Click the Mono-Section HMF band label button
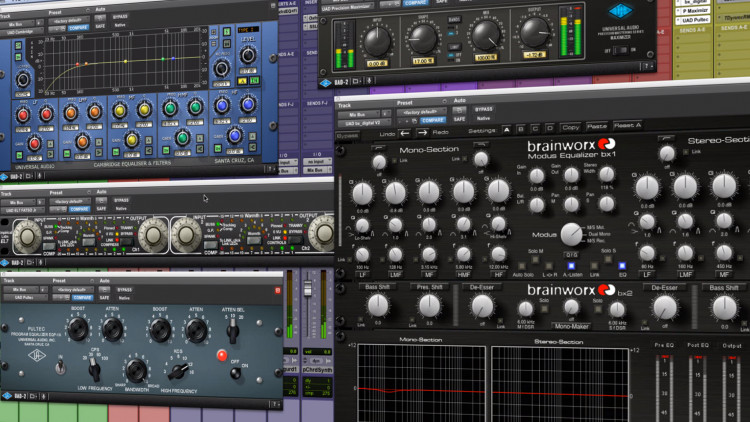Viewport: 750px width, 422px height. 463,275
